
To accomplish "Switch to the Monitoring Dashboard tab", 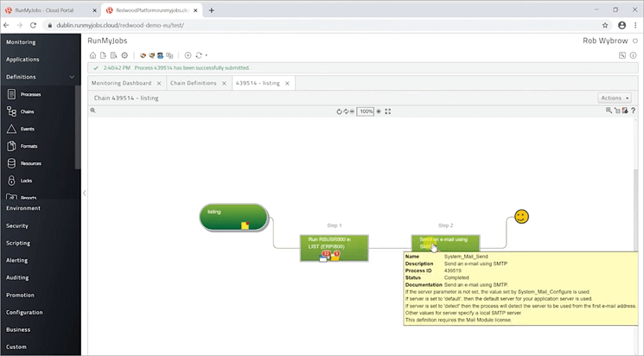I will pos(121,83).
